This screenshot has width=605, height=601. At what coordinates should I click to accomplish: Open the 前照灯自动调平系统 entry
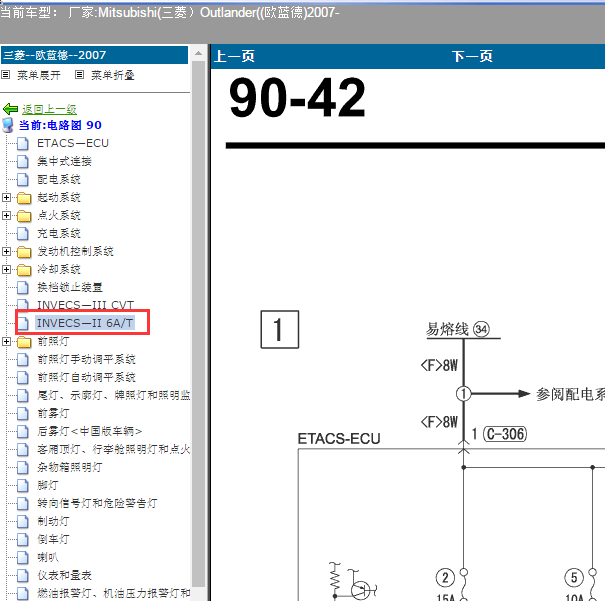point(86,377)
